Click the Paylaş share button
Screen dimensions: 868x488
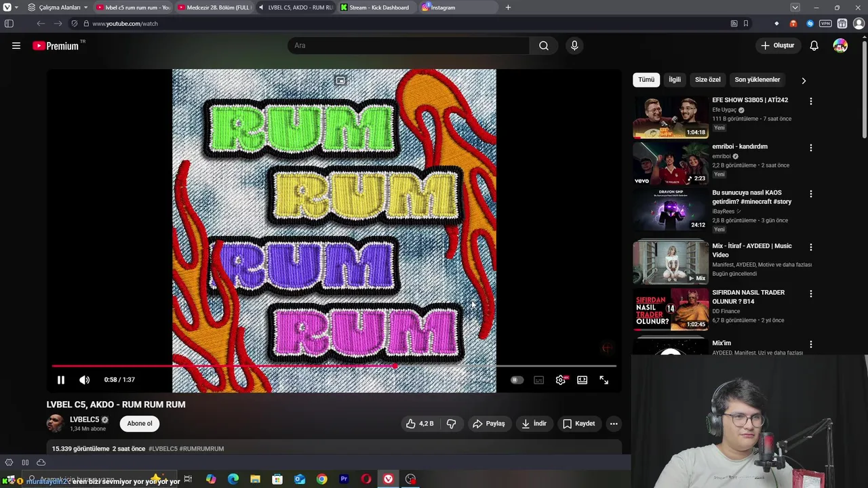[488, 424]
